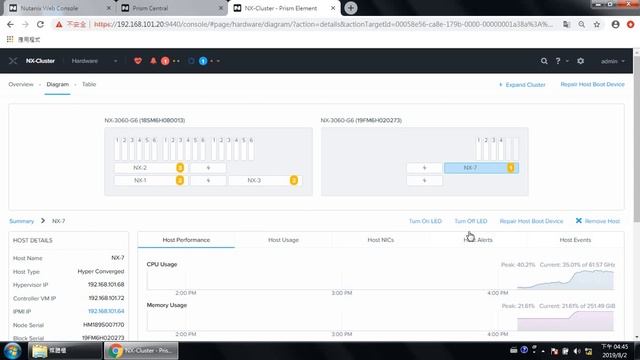Viewport: 640px width, 360px height.
Task: Click the translate page icon
Action: (567, 24)
